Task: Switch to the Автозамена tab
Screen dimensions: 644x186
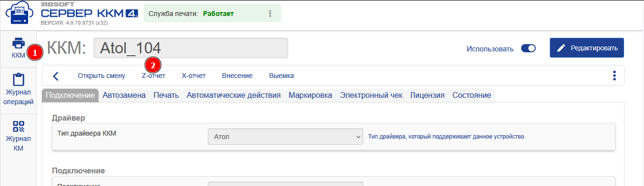Action: pyautogui.click(x=124, y=95)
